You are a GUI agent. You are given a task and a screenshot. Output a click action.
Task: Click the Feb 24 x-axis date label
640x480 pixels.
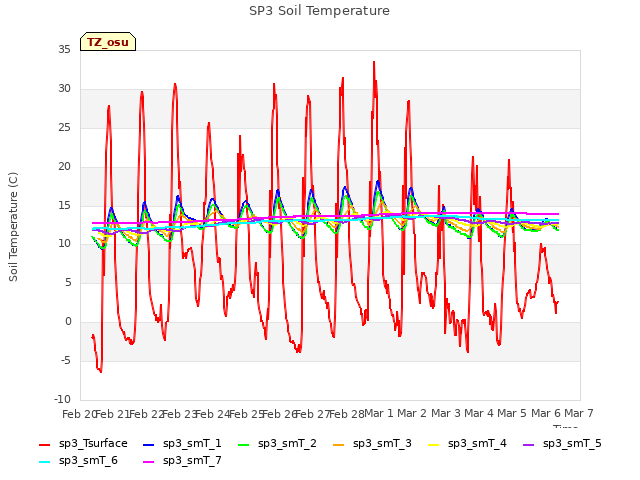213,414
